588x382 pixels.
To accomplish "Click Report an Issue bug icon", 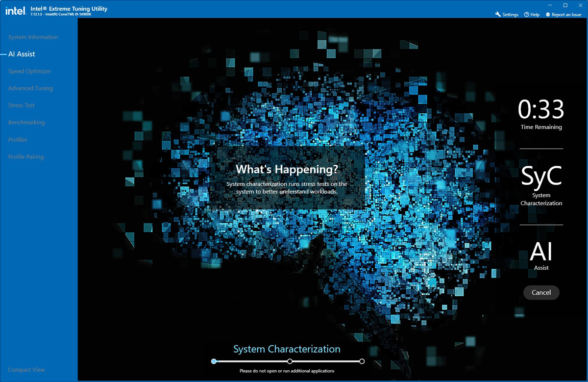I will click(x=548, y=15).
